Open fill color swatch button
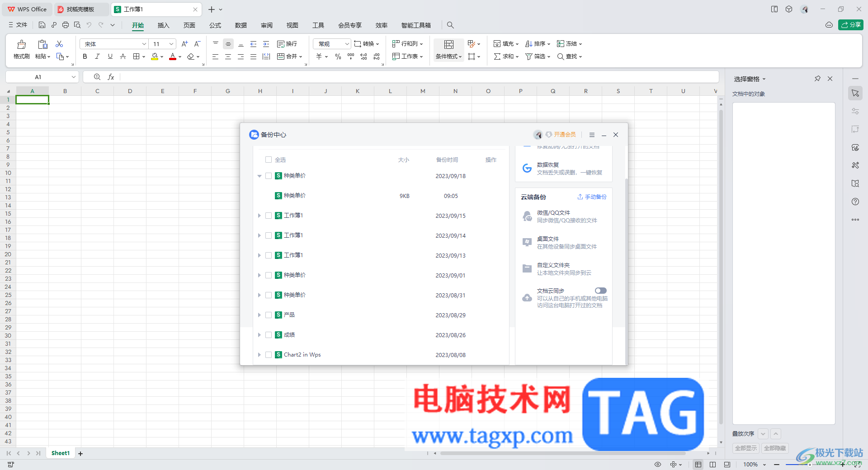868x470 pixels. 155,56
